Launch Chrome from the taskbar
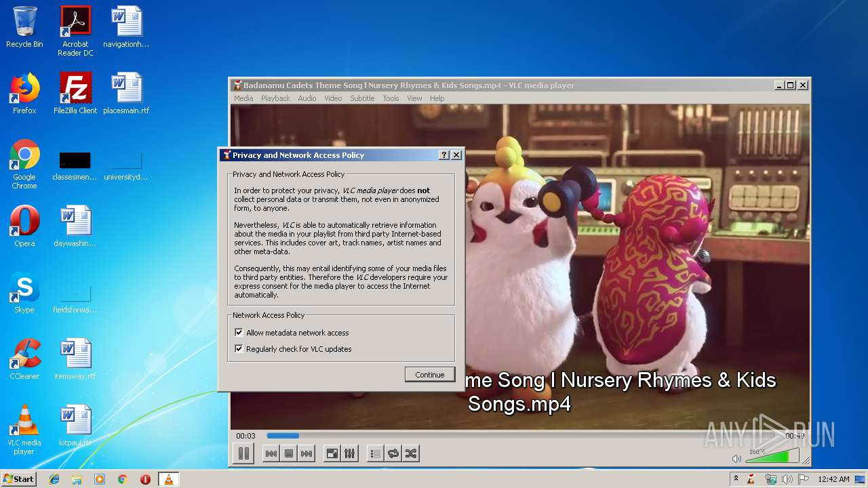 123,479
